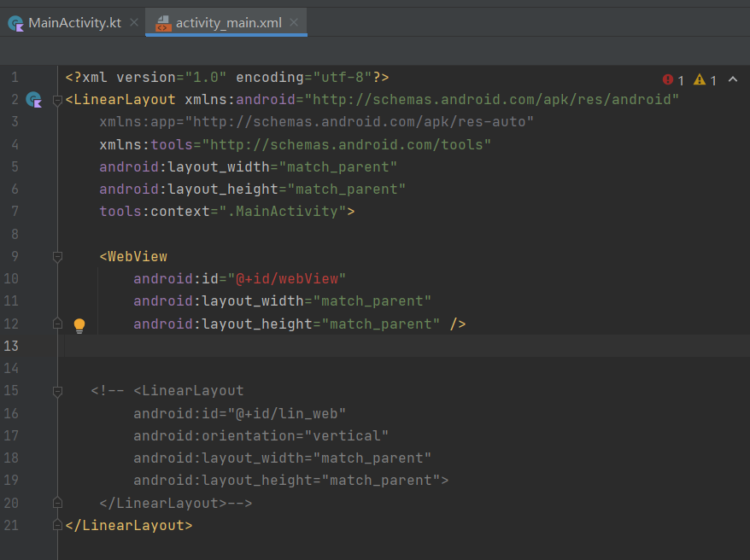Click line number 21 in the gutter
This screenshot has height=560, width=750.
(11, 525)
